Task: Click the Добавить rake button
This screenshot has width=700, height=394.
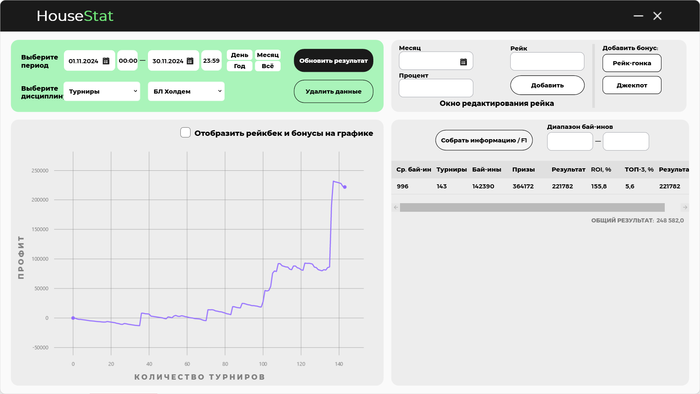Action: pos(547,85)
